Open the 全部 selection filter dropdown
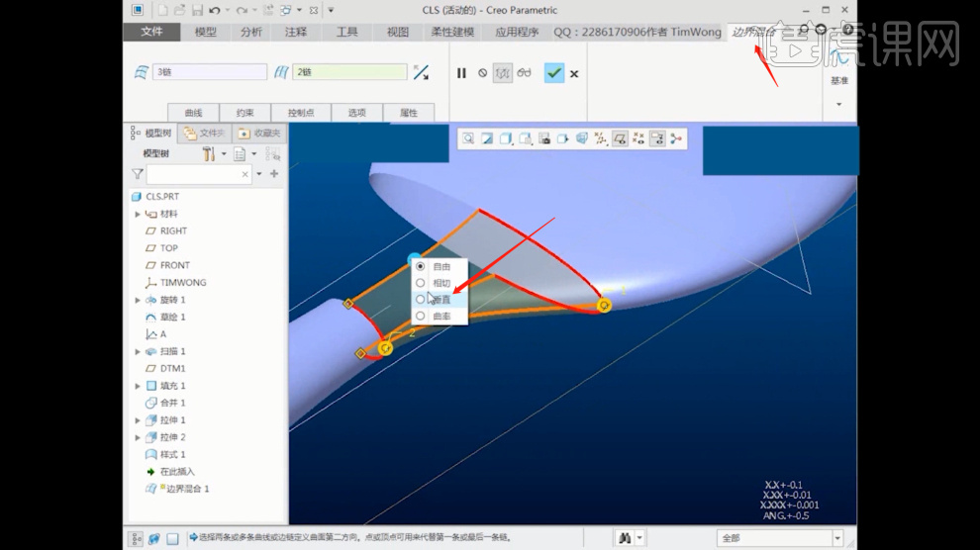This screenshot has width=980, height=550. pos(837,538)
